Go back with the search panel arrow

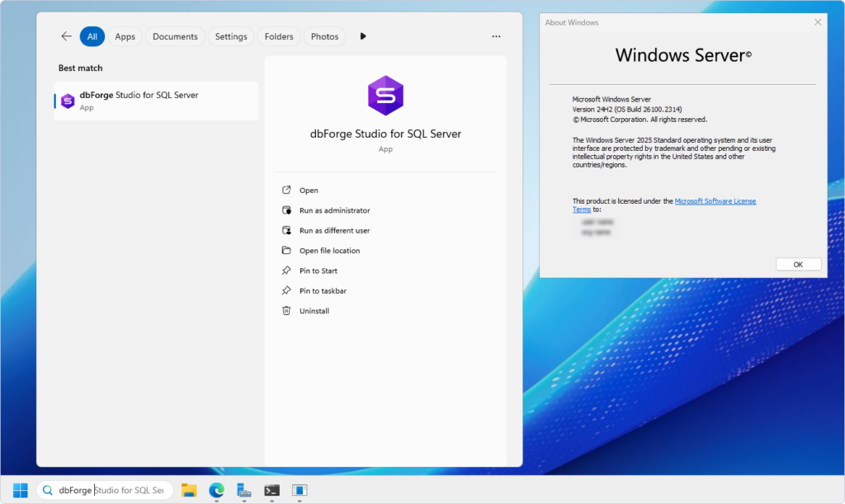click(66, 36)
